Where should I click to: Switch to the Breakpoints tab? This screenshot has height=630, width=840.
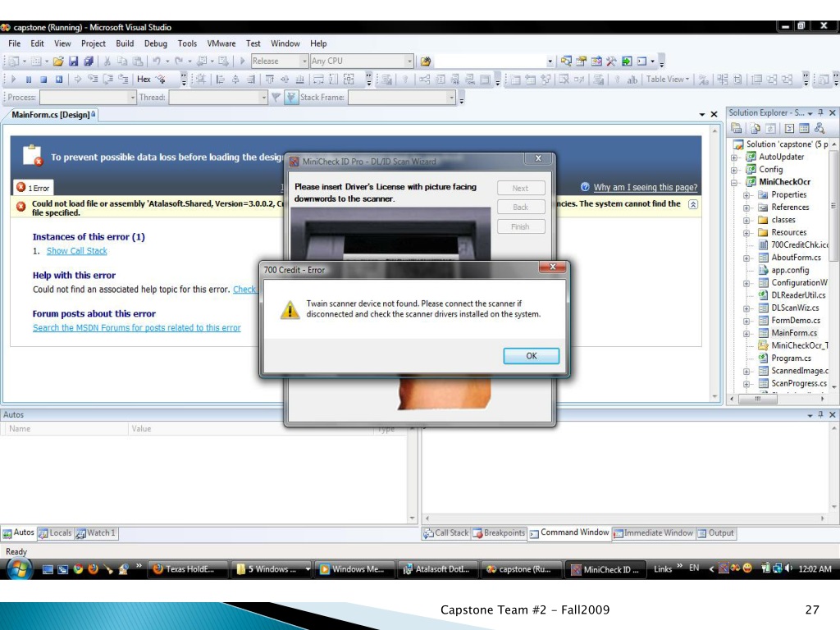tap(499, 533)
